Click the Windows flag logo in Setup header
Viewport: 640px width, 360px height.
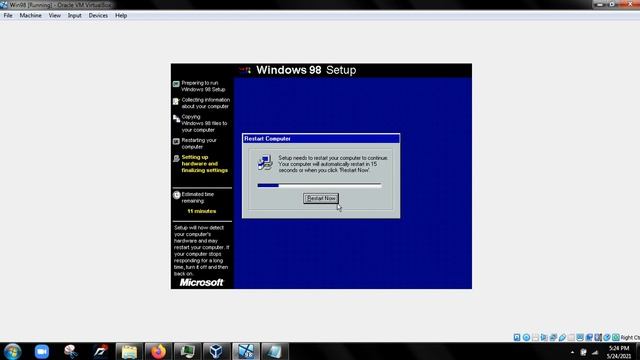click(x=246, y=70)
